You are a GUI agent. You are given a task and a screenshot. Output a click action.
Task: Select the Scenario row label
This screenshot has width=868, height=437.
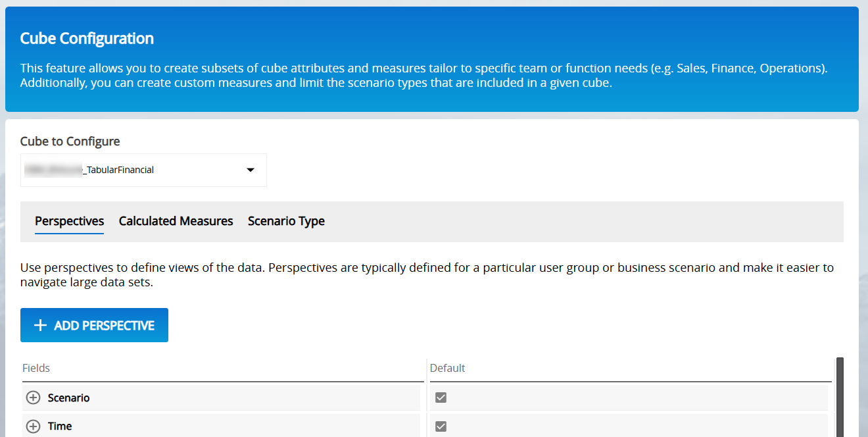(68, 398)
